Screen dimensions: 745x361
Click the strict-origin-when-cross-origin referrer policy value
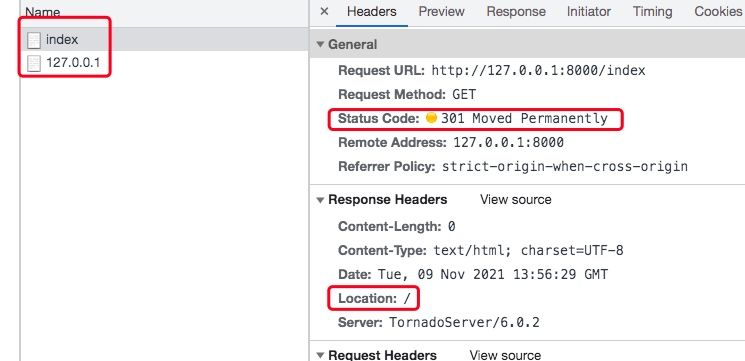[x=565, y=167]
